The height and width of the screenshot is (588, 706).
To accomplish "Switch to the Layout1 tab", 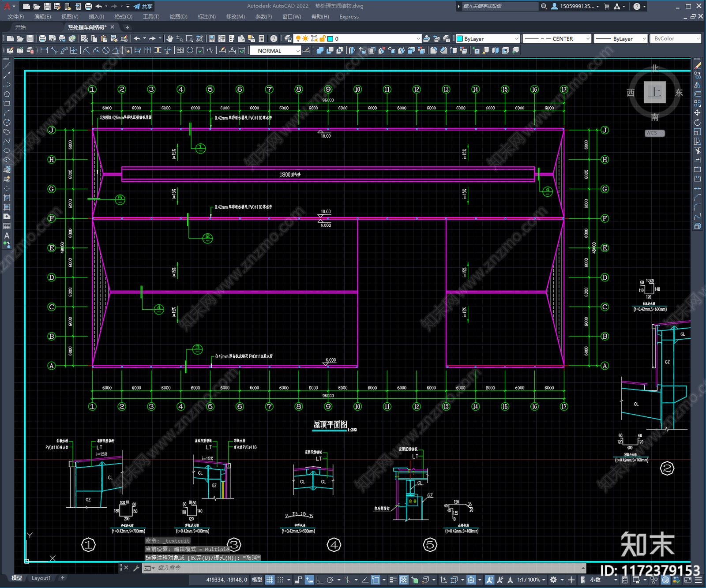I will coord(41,578).
